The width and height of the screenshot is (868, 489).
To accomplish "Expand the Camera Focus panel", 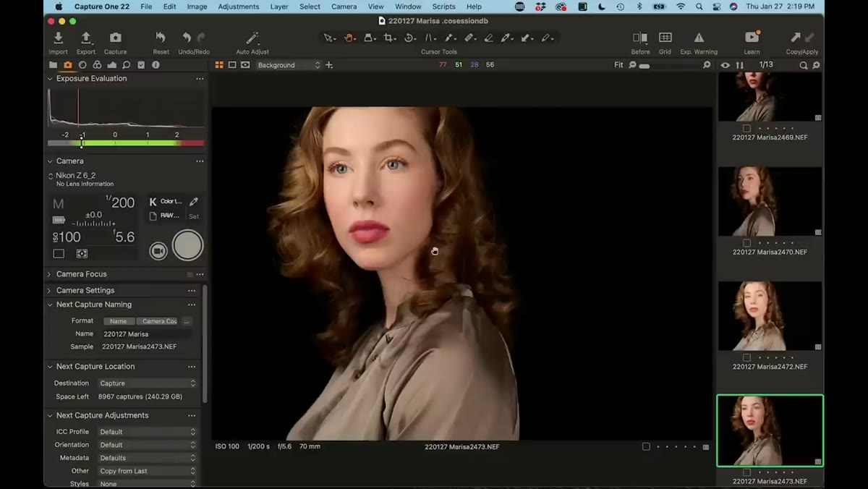I will tap(50, 274).
